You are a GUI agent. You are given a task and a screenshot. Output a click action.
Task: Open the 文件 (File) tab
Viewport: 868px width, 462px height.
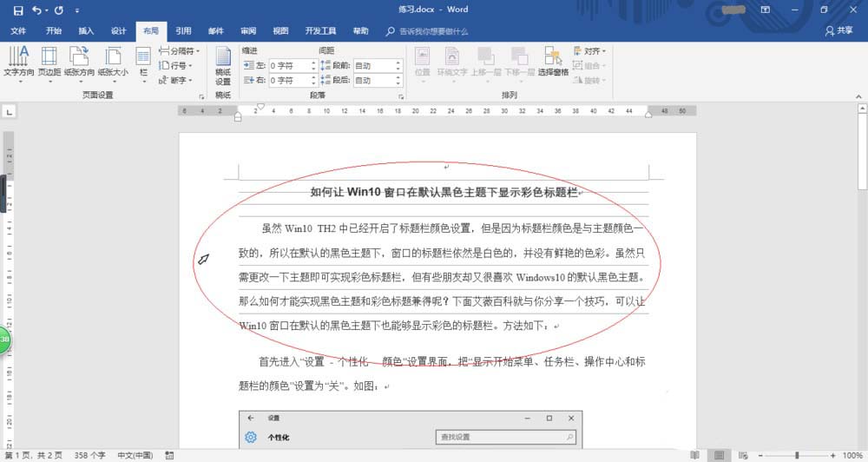[18, 31]
